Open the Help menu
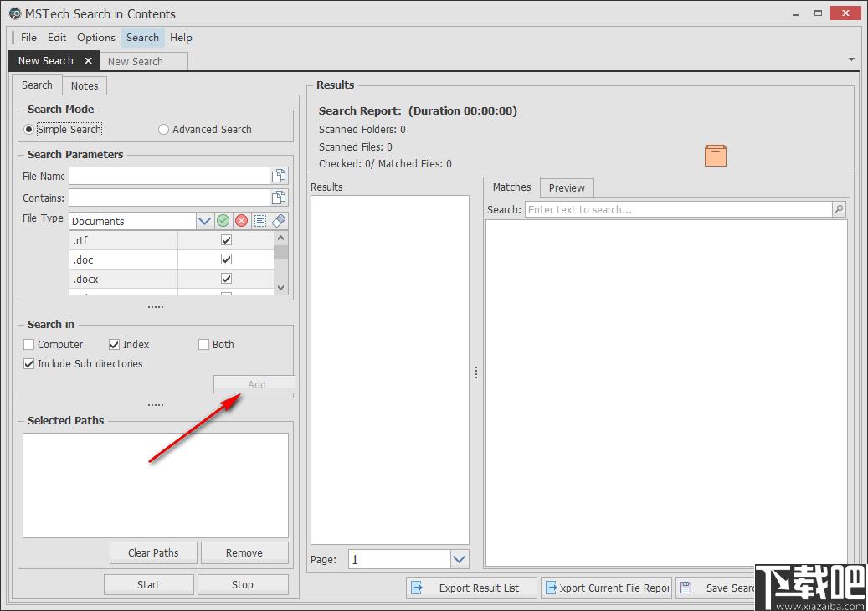 coord(181,37)
